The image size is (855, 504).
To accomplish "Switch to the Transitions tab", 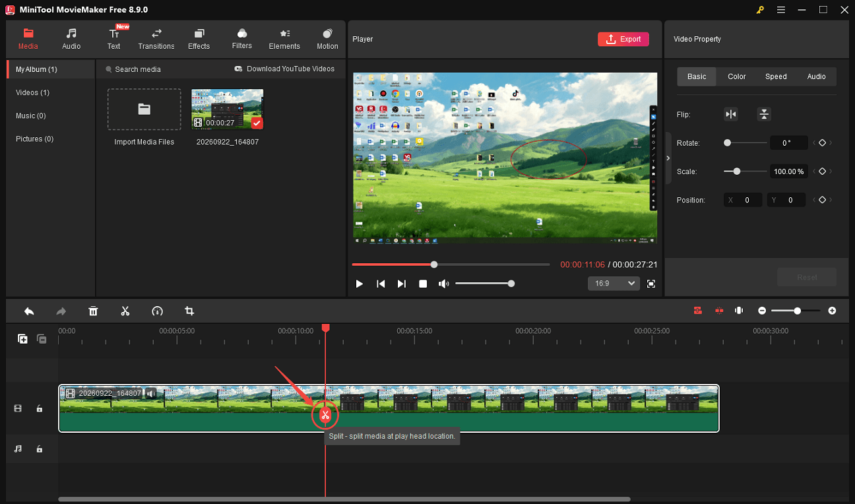I will coord(156,39).
